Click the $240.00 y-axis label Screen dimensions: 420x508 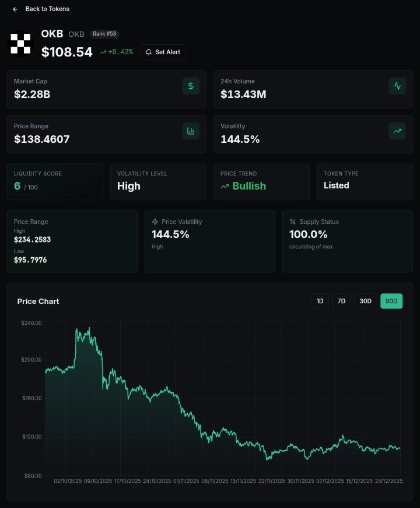click(32, 323)
